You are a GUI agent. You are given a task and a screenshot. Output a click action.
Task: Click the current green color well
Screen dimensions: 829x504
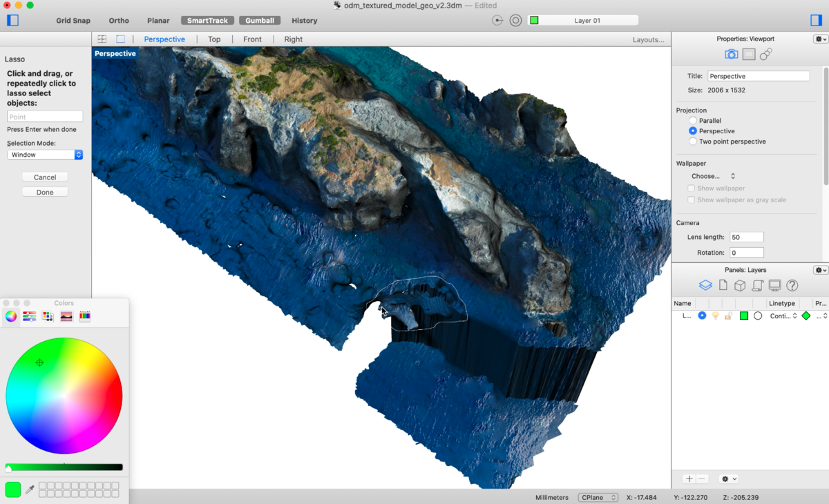(x=13, y=490)
